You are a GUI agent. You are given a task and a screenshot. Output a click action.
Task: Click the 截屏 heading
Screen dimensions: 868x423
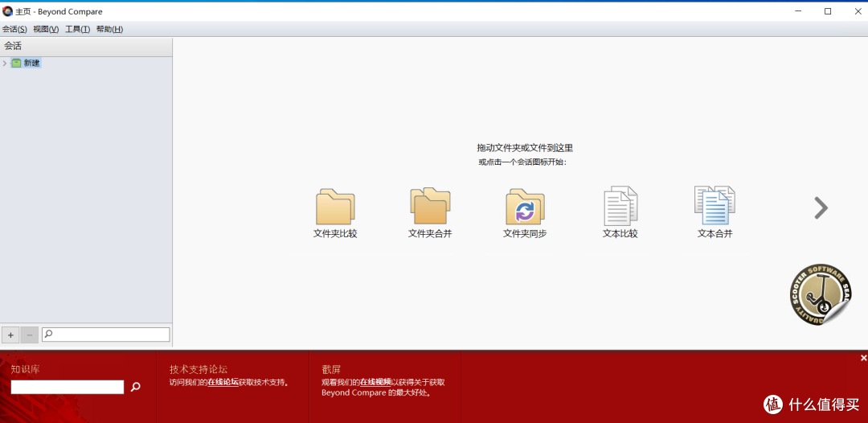(x=331, y=369)
